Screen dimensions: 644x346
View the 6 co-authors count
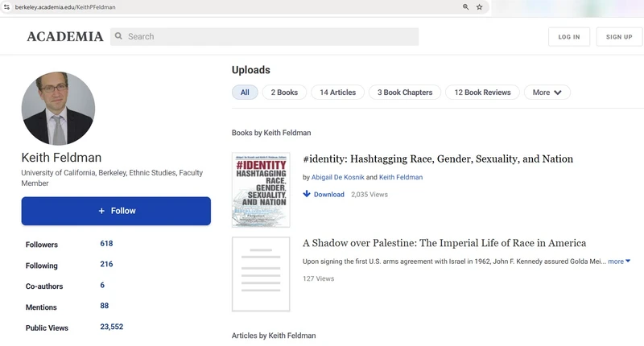click(x=102, y=285)
